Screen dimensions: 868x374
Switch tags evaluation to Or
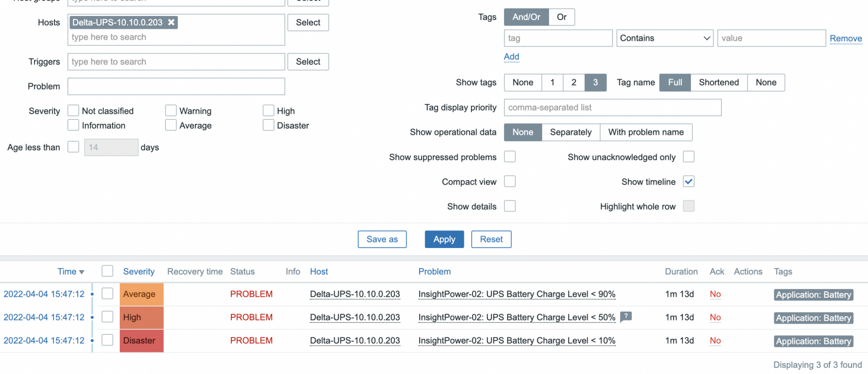(x=562, y=17)
